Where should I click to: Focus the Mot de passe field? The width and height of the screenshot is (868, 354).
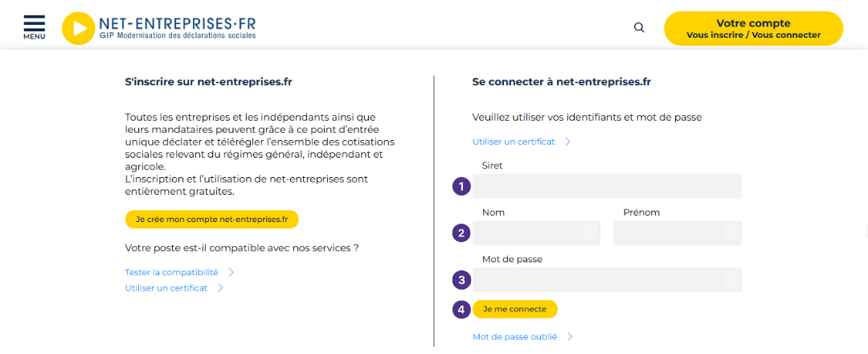tap(607, 280)
